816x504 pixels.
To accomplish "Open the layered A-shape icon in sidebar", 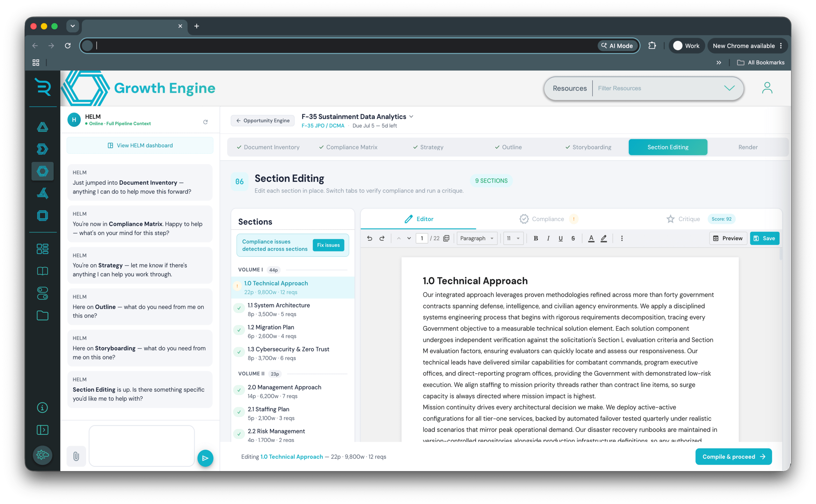I will [42, 193].
